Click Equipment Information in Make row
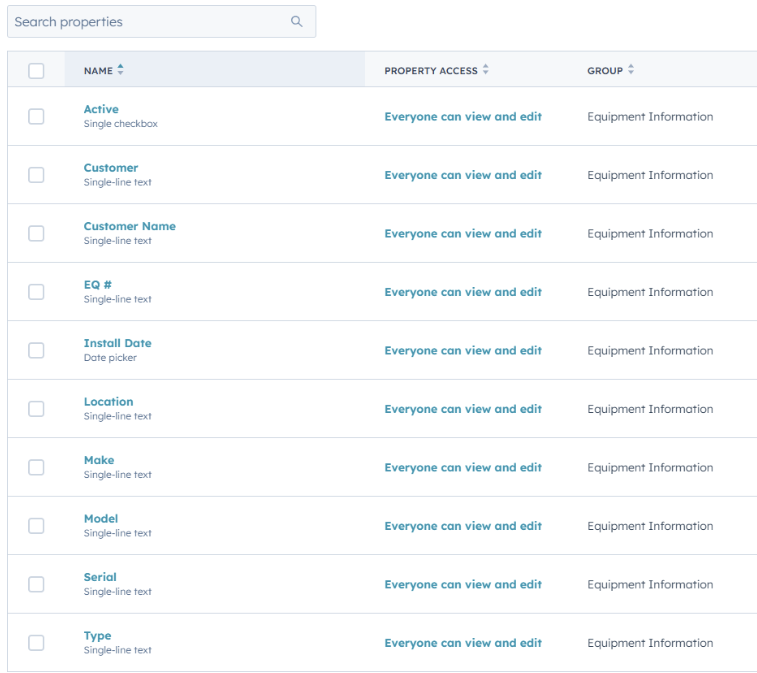Viewport: 757px width, 673px height. (650, 467)
